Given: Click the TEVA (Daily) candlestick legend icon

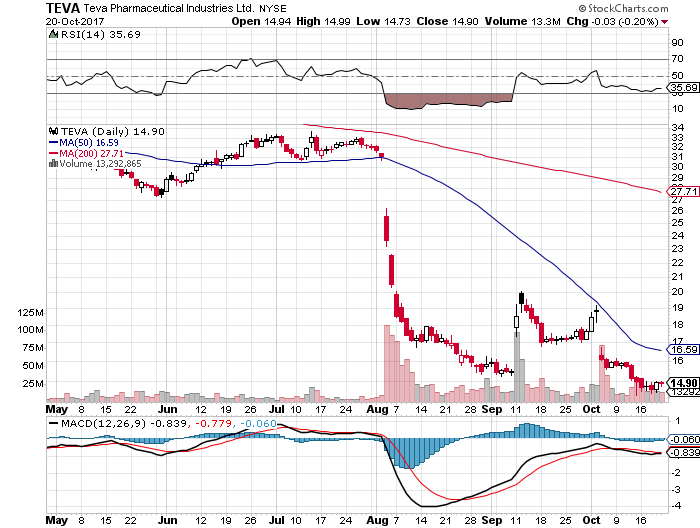Looking at the screenshot, I should pos(52,132).
